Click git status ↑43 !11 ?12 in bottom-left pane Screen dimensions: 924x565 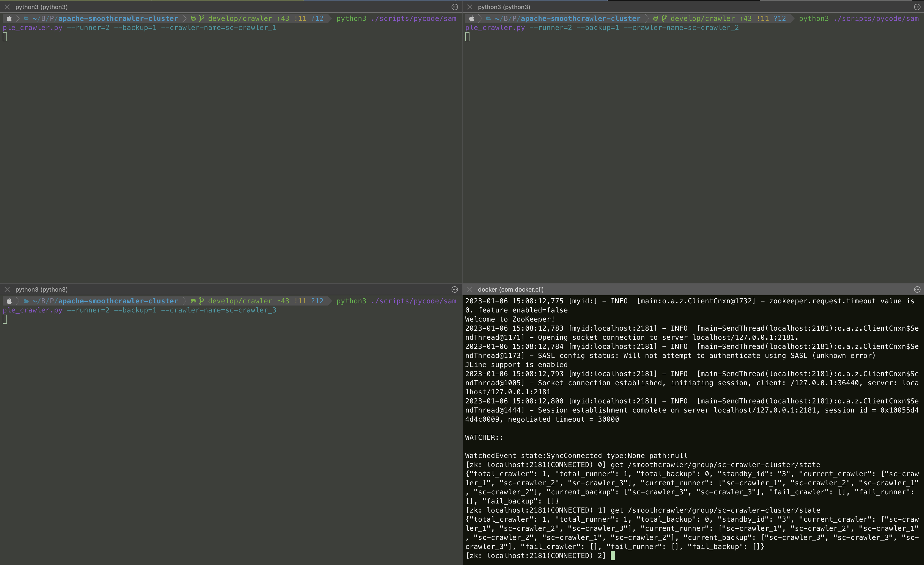point(300,301)
